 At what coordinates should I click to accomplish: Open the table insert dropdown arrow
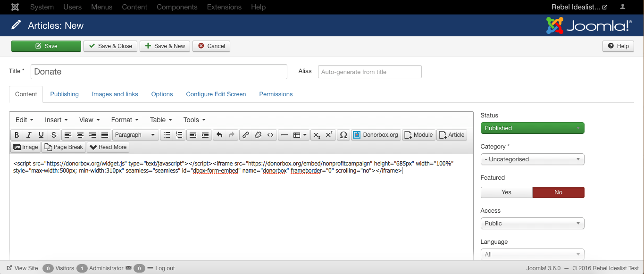pyautogui.click(x=304, y=135)
